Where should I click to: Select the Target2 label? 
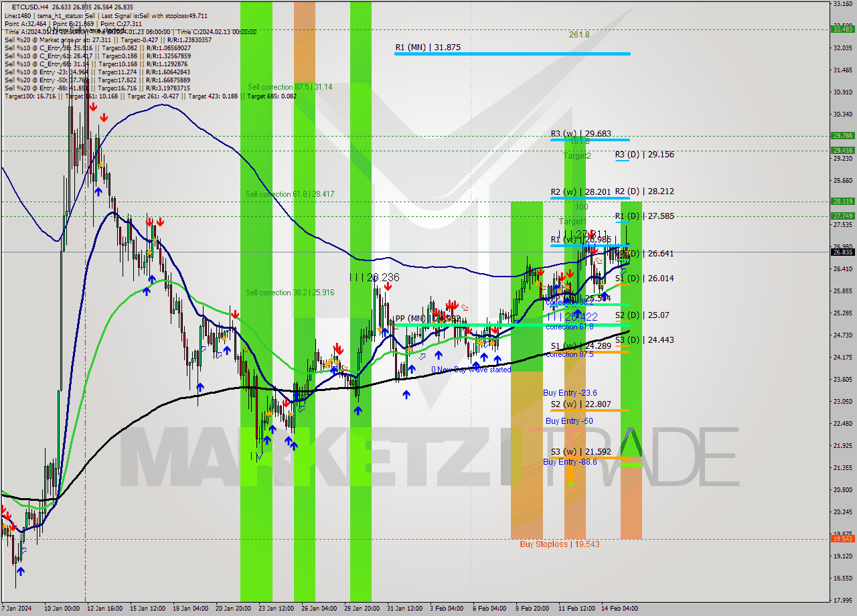577,156
